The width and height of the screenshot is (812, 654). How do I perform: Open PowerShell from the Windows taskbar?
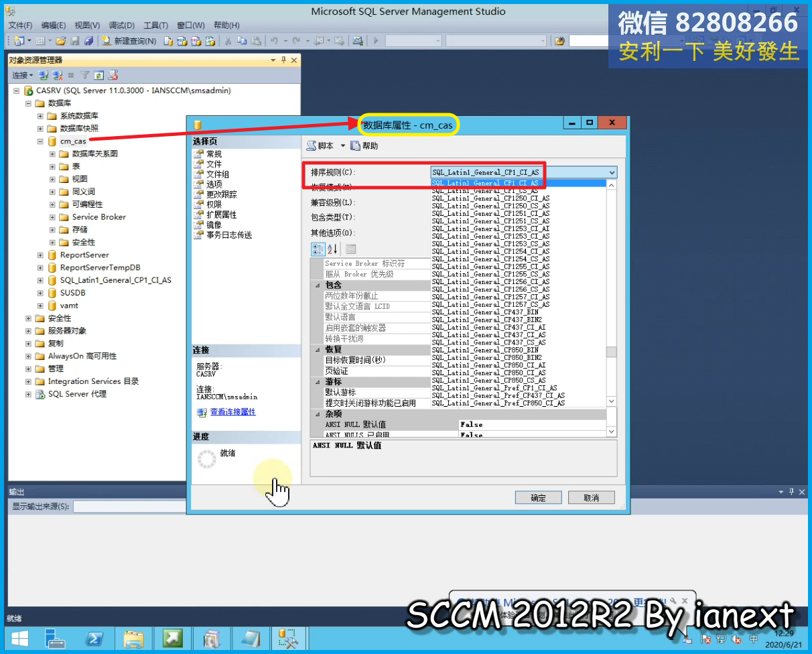pyautogui.click(x=94, y=639)
